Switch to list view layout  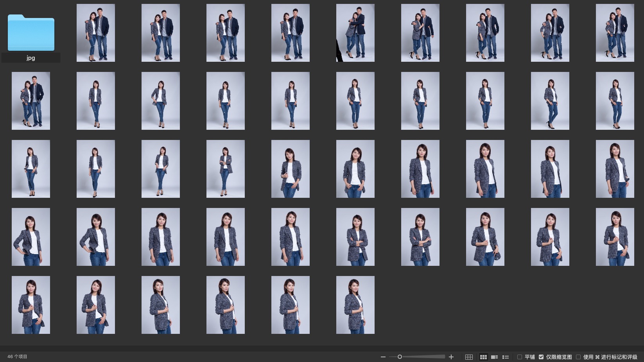[x=505, y=357]
